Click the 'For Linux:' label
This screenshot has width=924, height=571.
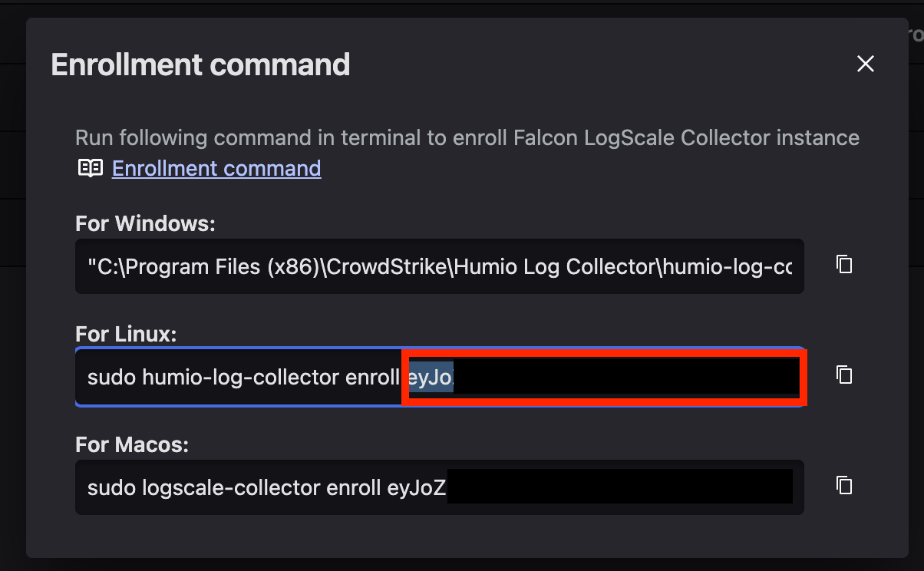pyautogui.click(x=126, y=334)
